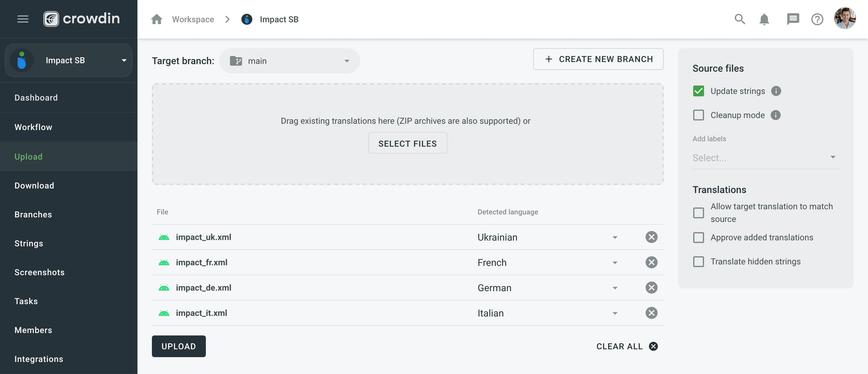Viewport: 868px width, 374px height.
Task: Open the Add labels Select dropdown
Action: pos(765,157)
